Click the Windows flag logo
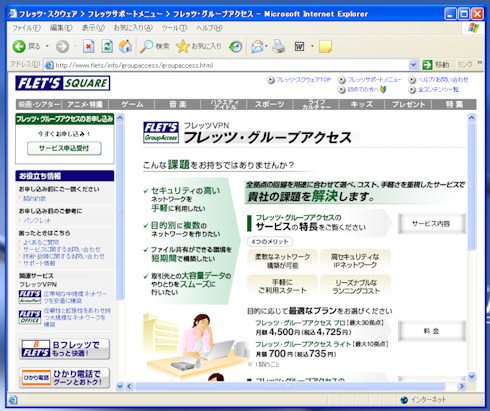Viewport: 490px width, 411px height. click(473, 28)
